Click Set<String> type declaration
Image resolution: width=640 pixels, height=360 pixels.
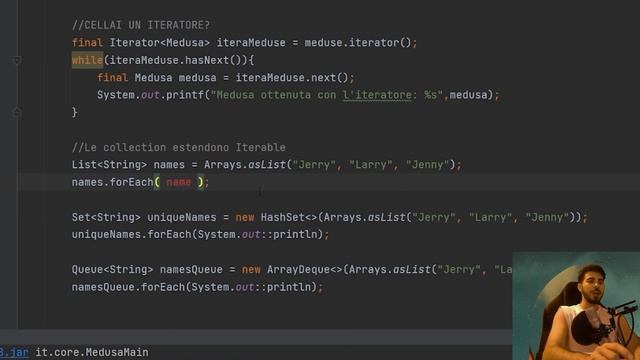(106, 217)
